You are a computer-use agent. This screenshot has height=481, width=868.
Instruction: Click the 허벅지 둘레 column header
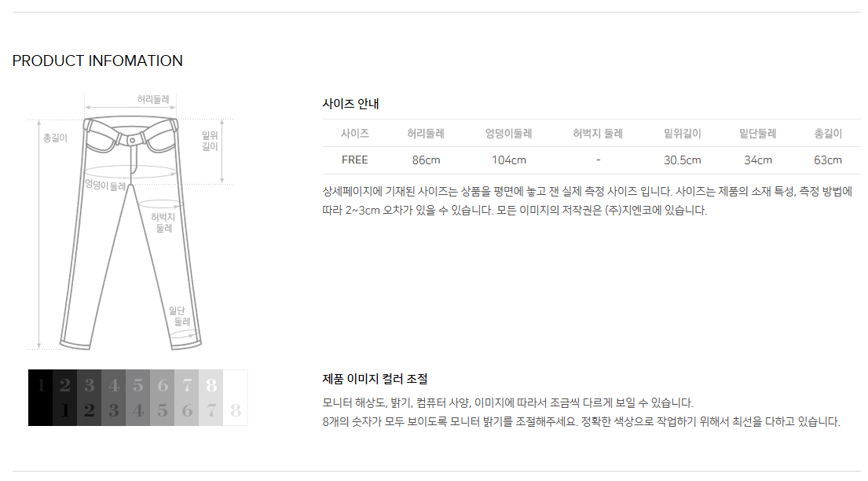coord(598,134)
